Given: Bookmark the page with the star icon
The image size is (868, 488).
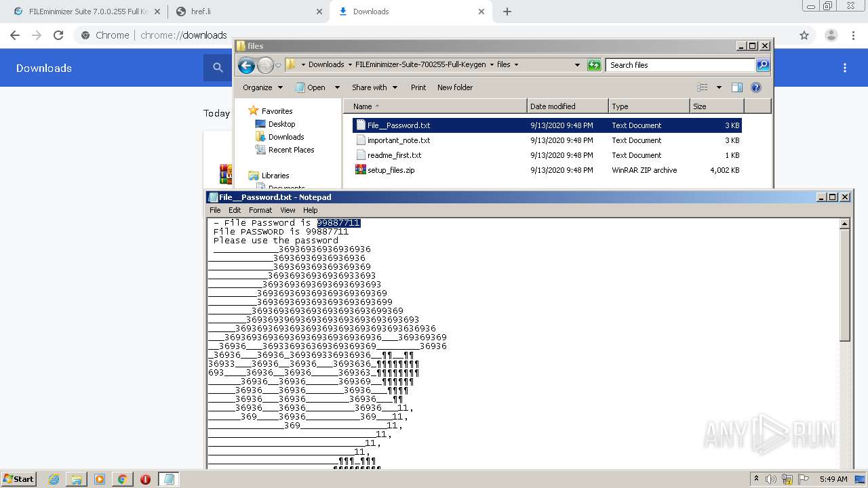Looking at the screenshot, I should (804, 35).
